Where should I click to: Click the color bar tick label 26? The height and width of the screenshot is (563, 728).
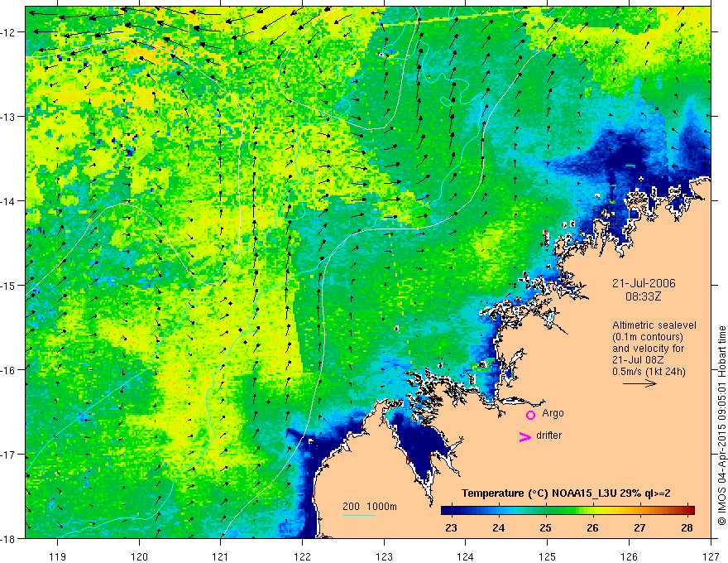(x=592, y=527)
